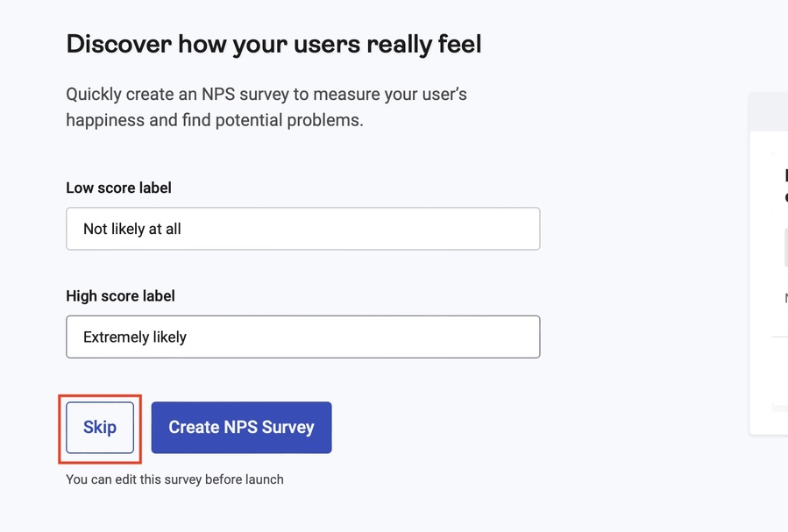Click the 'Extremely likely' text in field

point(135,337)
